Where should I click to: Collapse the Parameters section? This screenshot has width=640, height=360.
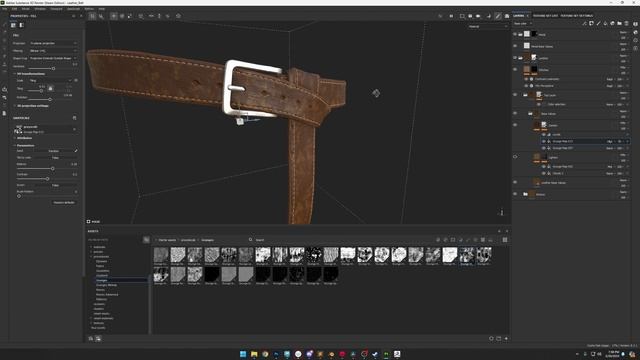coord(24,145)
